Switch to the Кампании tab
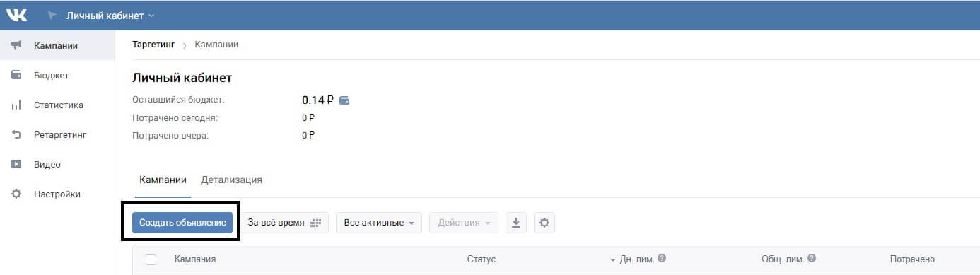The image size is (980, 275). [163, 180]
